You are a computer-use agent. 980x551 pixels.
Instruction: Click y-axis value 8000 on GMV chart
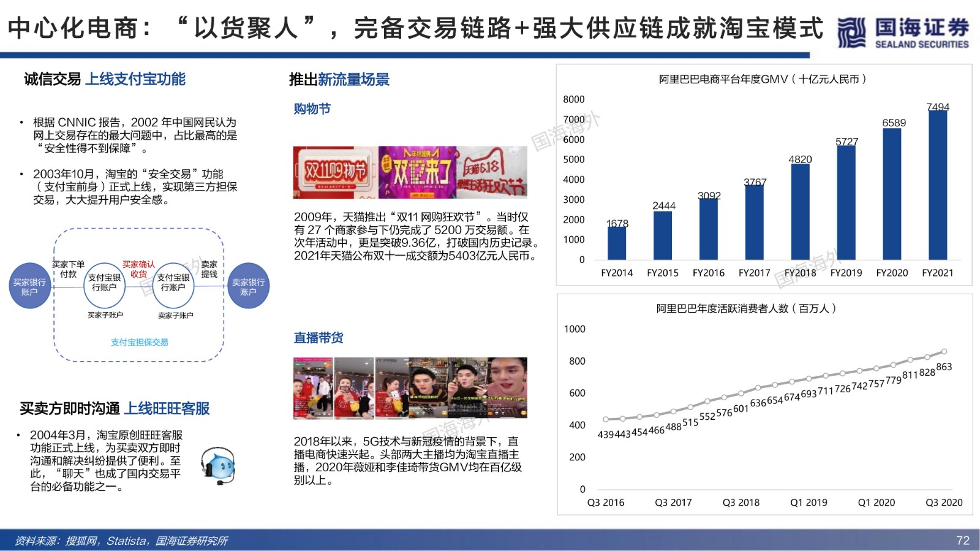(x=574, y=99)
